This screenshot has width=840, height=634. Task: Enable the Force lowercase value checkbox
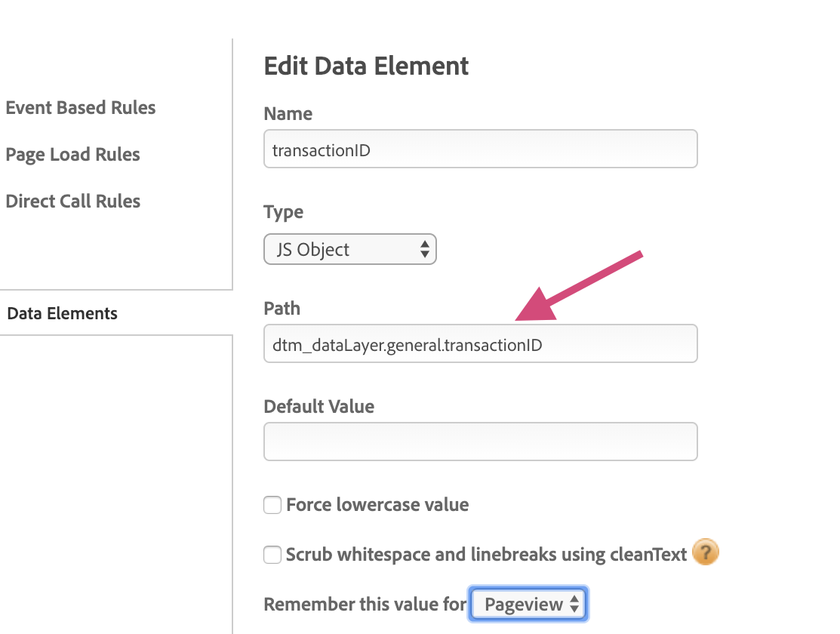272,505
